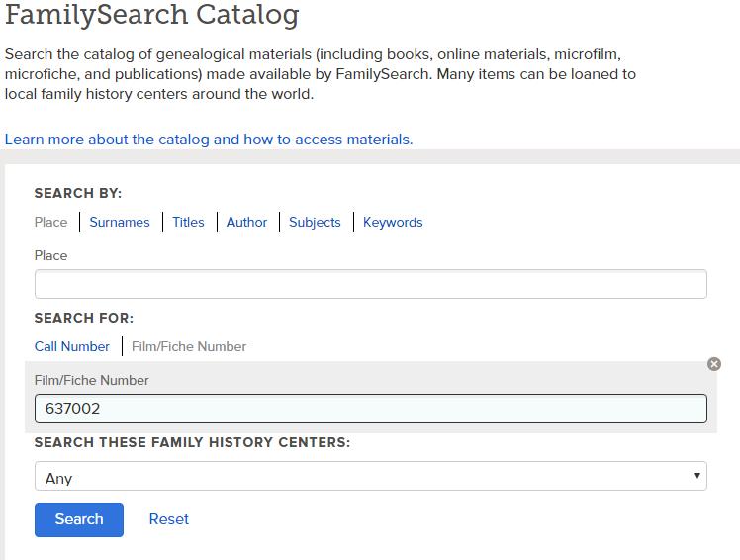Reset the catalog search form
This screenshot has height=560, width=740.
click(168, 519)
